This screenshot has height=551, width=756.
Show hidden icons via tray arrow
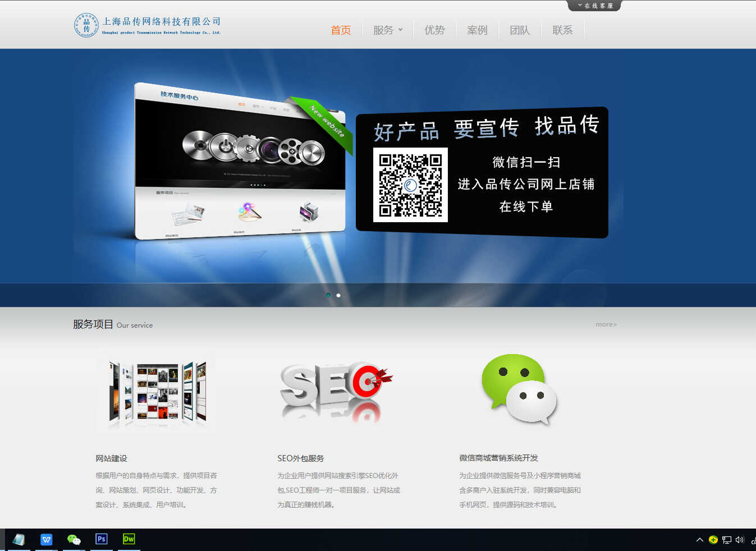click(699, 539)
